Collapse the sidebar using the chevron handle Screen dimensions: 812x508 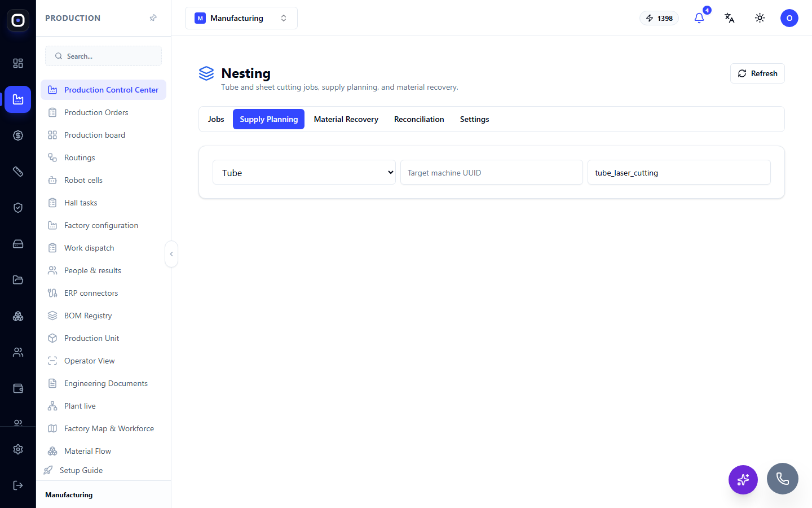point(171,254)
